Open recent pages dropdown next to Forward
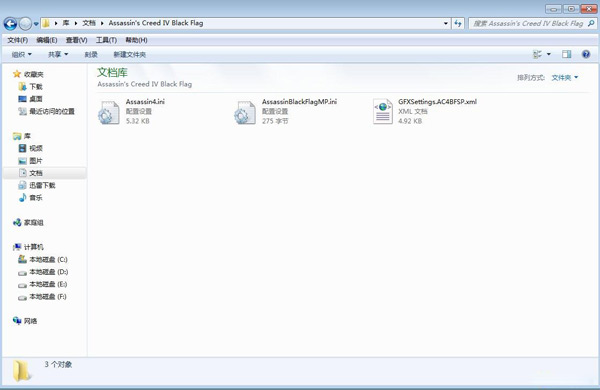 [36, 24]
